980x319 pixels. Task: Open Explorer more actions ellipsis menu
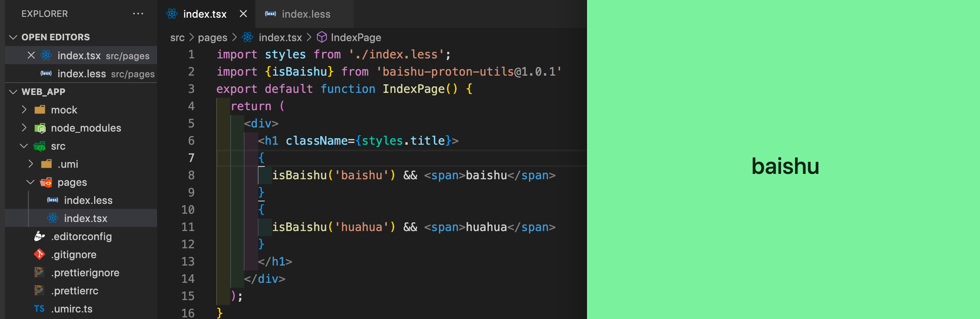tap(138, 14)
